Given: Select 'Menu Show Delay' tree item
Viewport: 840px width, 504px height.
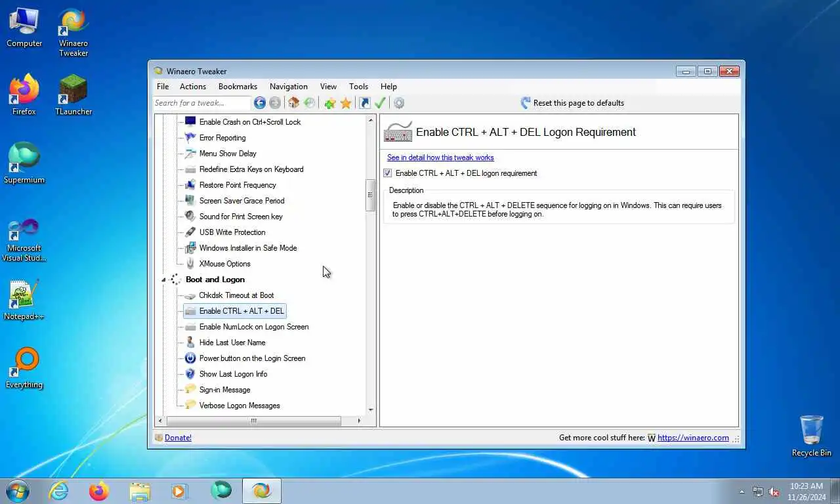Looking at the screenshot, I should click(x=228, y=154).
